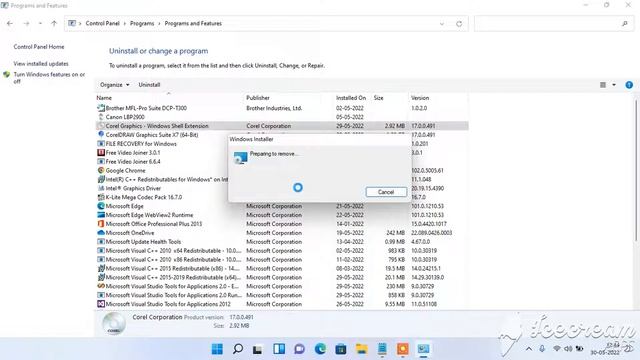Open Control Panel Home link
Image resolution: width=640 pixels, height=360 pixels.
tap(39, 47)
